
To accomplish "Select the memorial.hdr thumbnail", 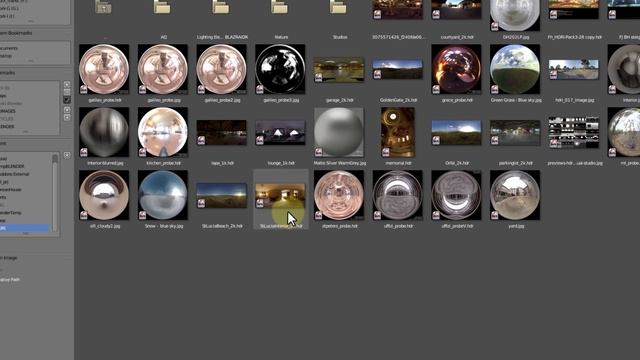I will coord(398,132).
